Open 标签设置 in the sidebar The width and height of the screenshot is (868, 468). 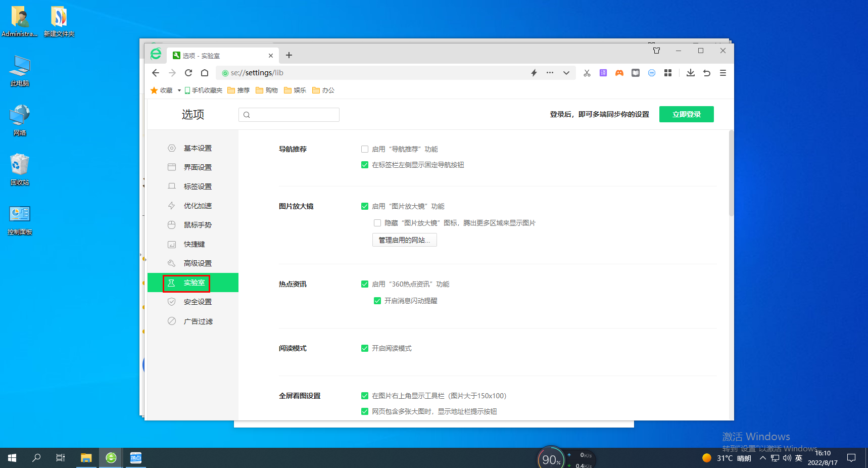click(193, 186)
